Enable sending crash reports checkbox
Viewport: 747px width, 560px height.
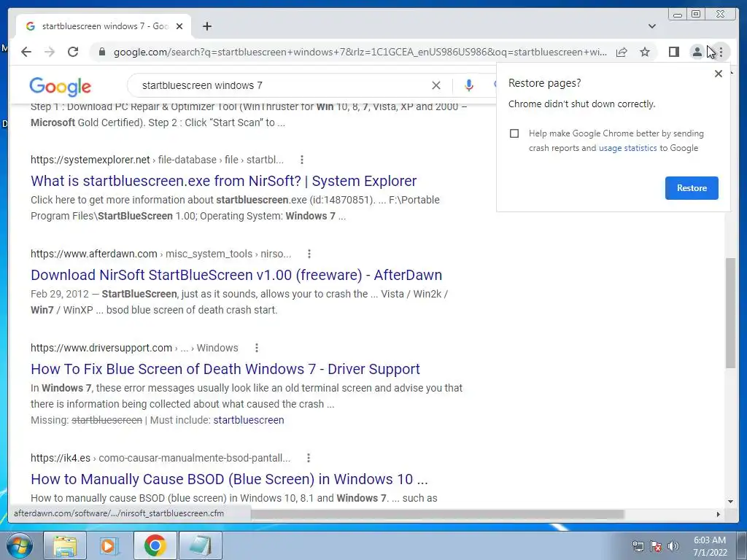point(514,133)
